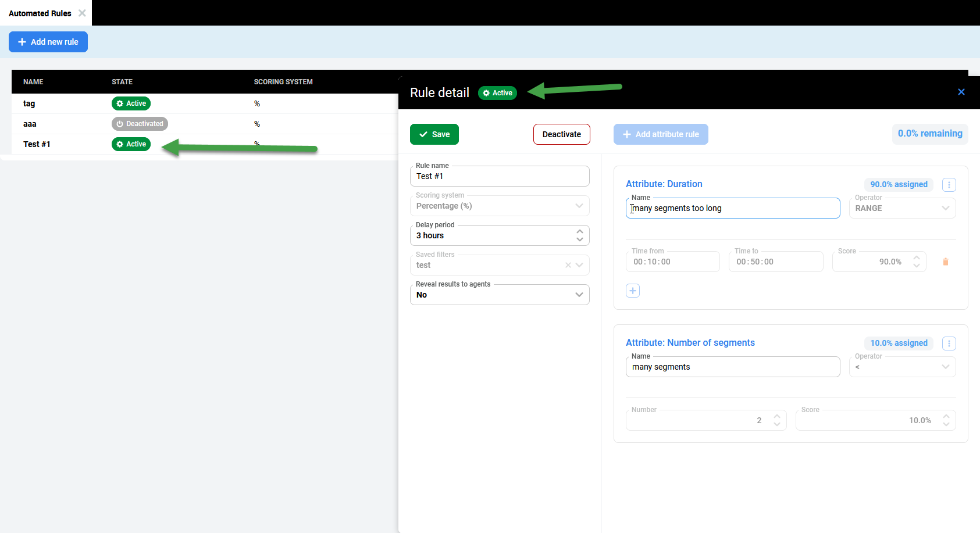980x533 pixels.
Task: Close the Rule detail panel
Action: 961,92
